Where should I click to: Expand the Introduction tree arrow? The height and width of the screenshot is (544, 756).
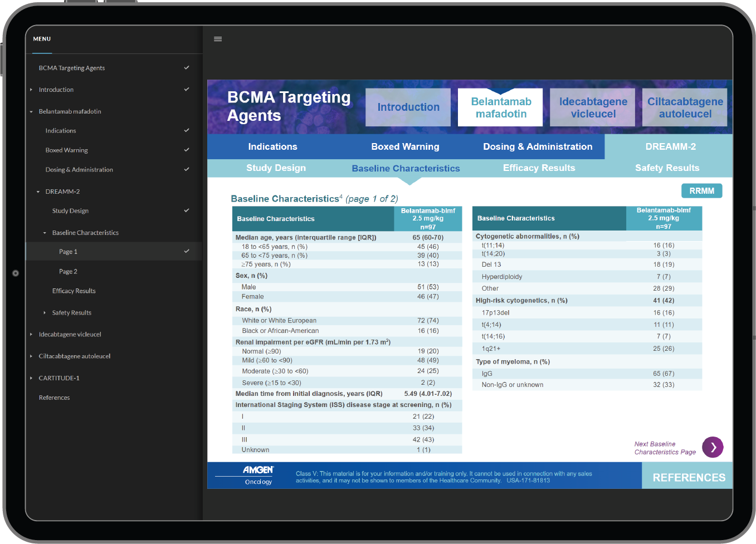click(x=31, y=90)
